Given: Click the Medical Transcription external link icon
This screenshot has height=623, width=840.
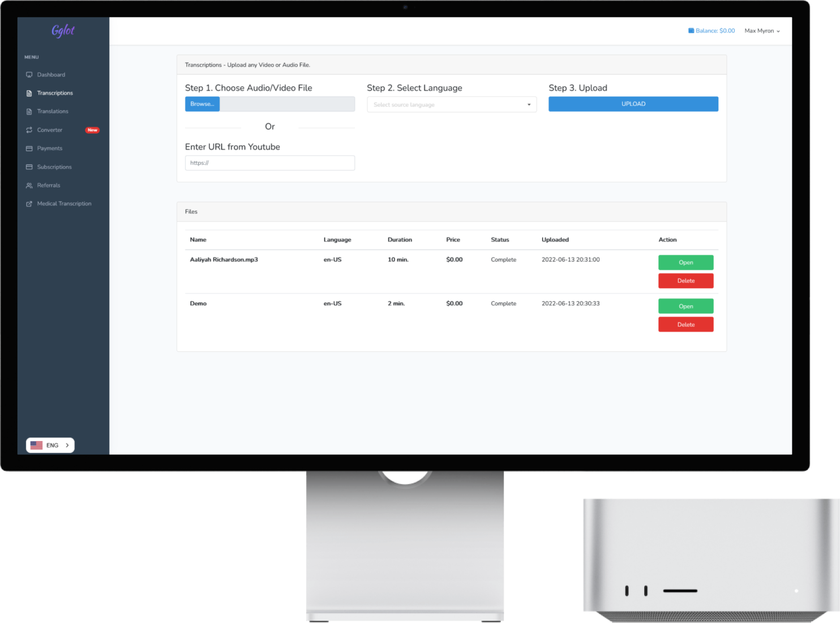Looking at the screenshot, I should tap(29, 204).
